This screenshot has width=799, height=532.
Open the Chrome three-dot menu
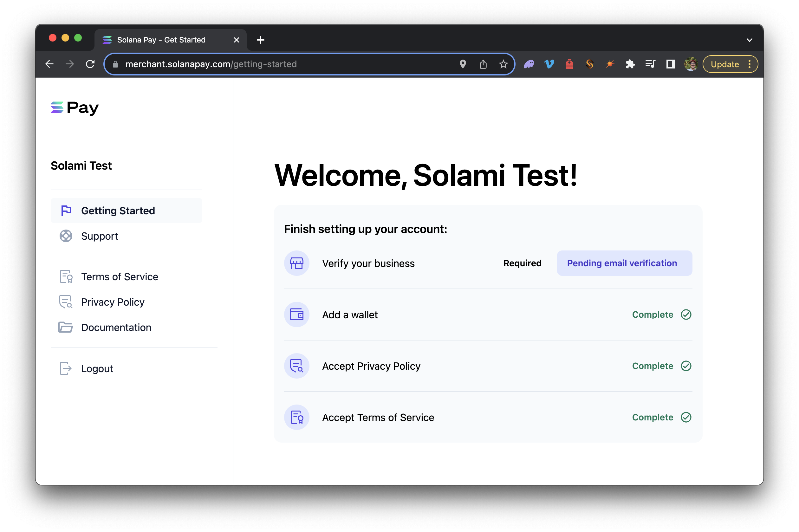[750, 64]
